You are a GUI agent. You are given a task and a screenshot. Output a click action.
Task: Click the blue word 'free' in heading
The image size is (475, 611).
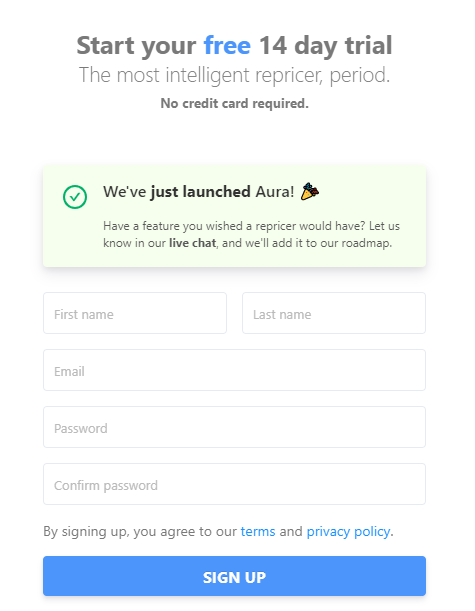click(x=227, y=45)
